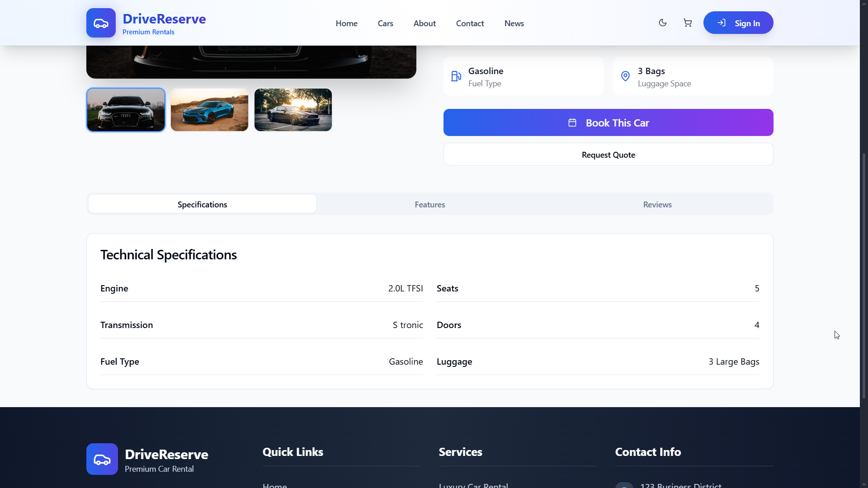Go to the News nav item
Screen dimensions: 868x488
point(514,23)
